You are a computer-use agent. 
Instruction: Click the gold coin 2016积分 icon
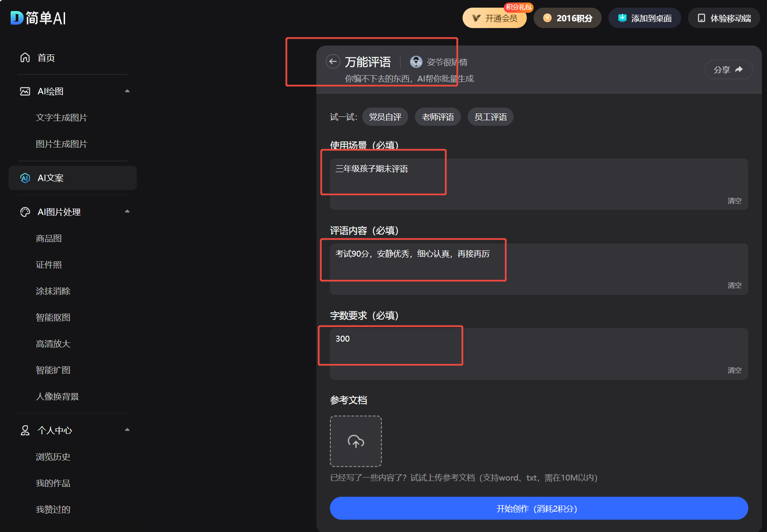547,18
